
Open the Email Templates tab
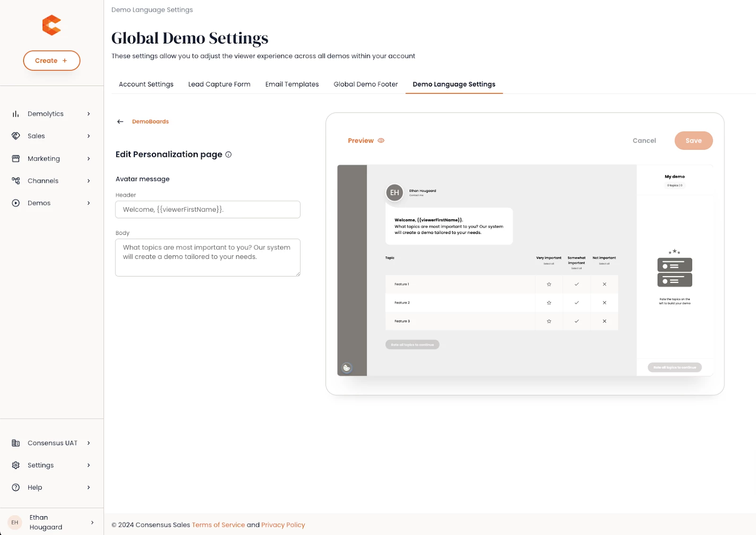coord(292,85)
